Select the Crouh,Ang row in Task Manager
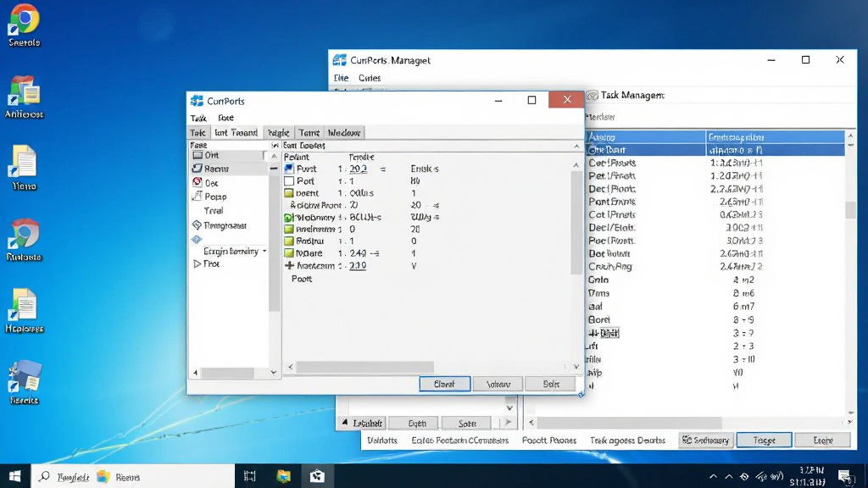 715,267
